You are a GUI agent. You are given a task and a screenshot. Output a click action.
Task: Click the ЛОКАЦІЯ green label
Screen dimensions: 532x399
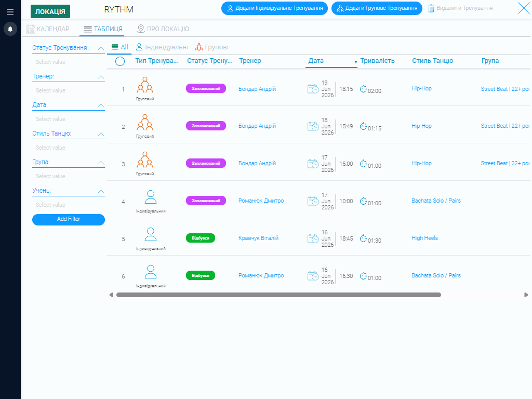[50, 11]
